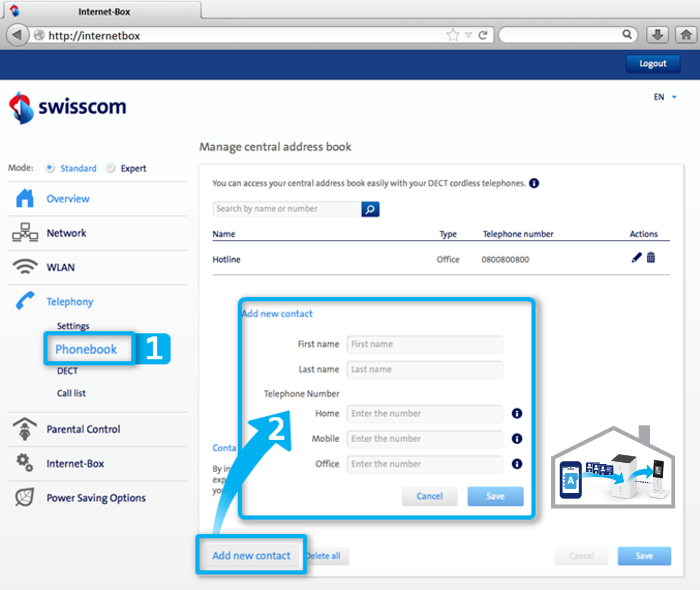Screen dimensions: 700x590
Task: Click the magnifier in browser search box
Action: pos(627,34)
